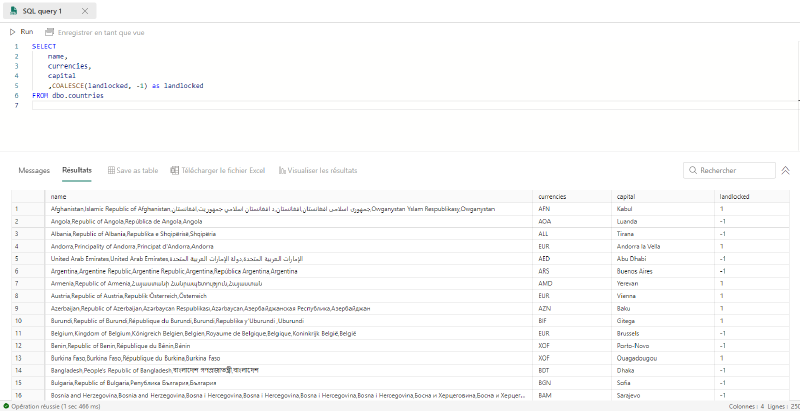Select the Brussels capital cell
This screenshot has height=411, width=800.
tap(663, 333)
